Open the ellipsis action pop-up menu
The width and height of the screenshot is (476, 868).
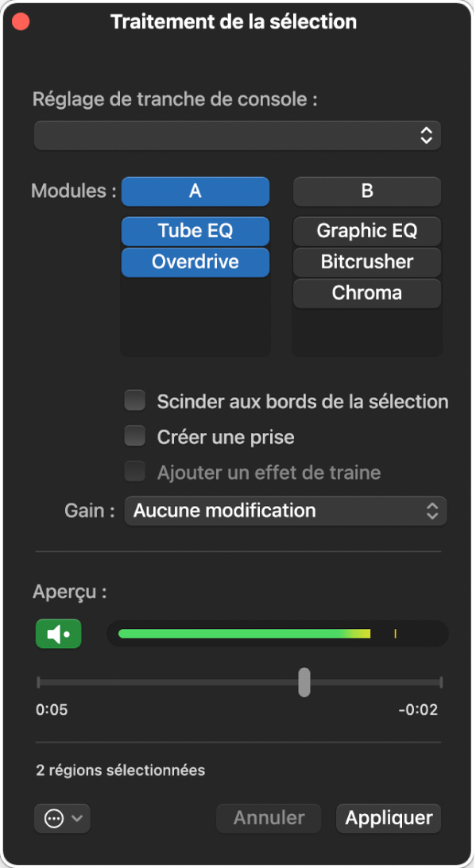(61, 819)
